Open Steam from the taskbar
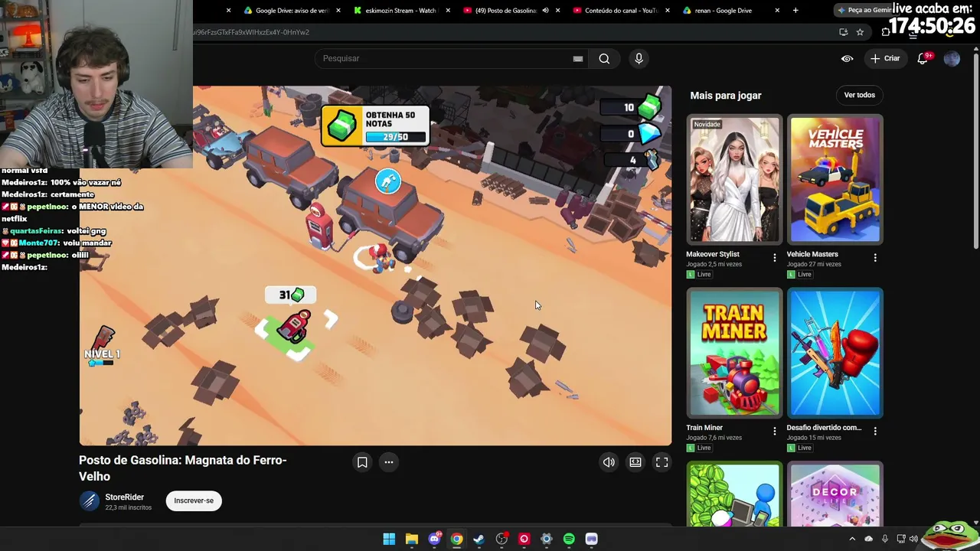The width and height of the screenshot is (980, 551). [479, 539]
